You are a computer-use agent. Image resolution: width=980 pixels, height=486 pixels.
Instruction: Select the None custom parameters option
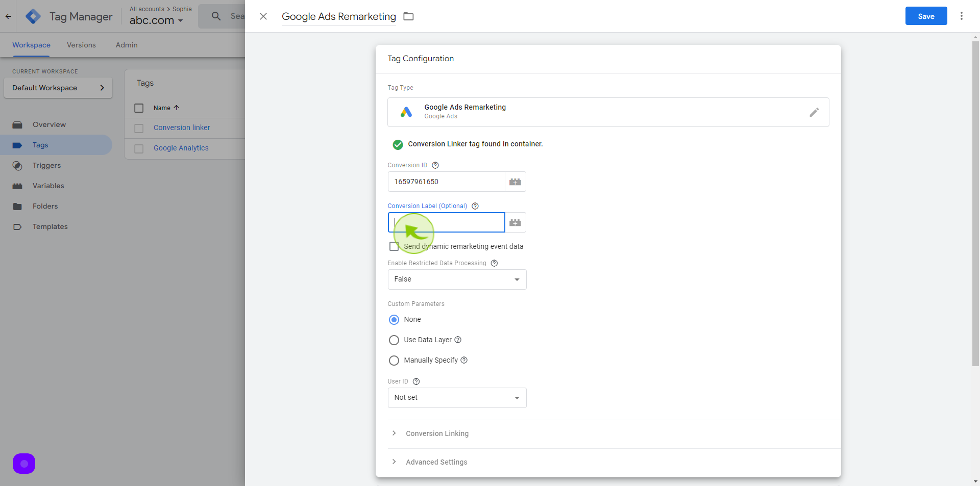[394, 320]
